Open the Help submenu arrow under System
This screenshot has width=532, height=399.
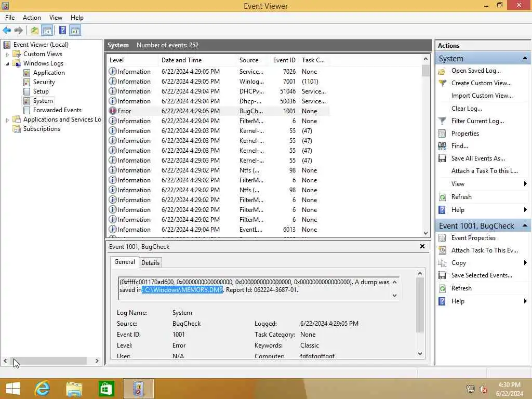525,210
